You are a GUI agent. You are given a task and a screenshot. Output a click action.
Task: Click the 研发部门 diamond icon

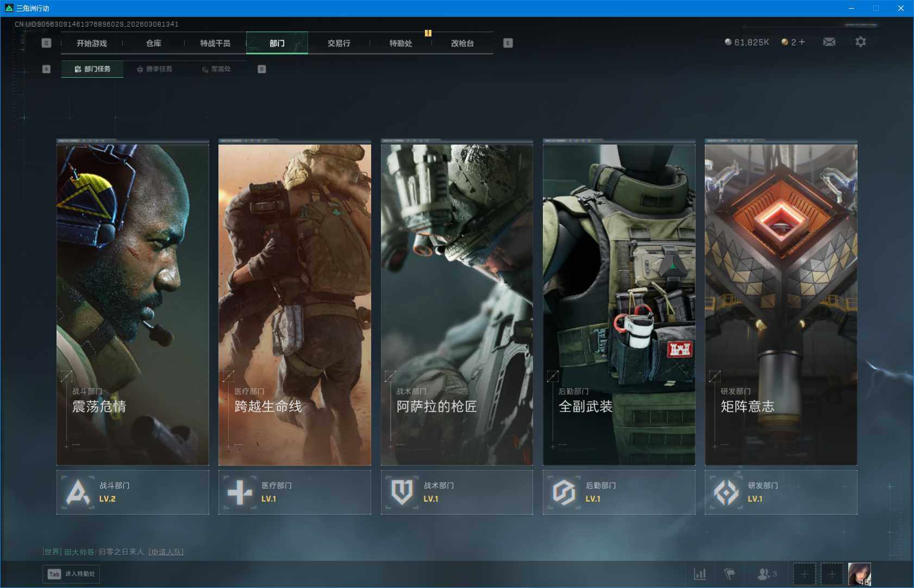point(726,492)
